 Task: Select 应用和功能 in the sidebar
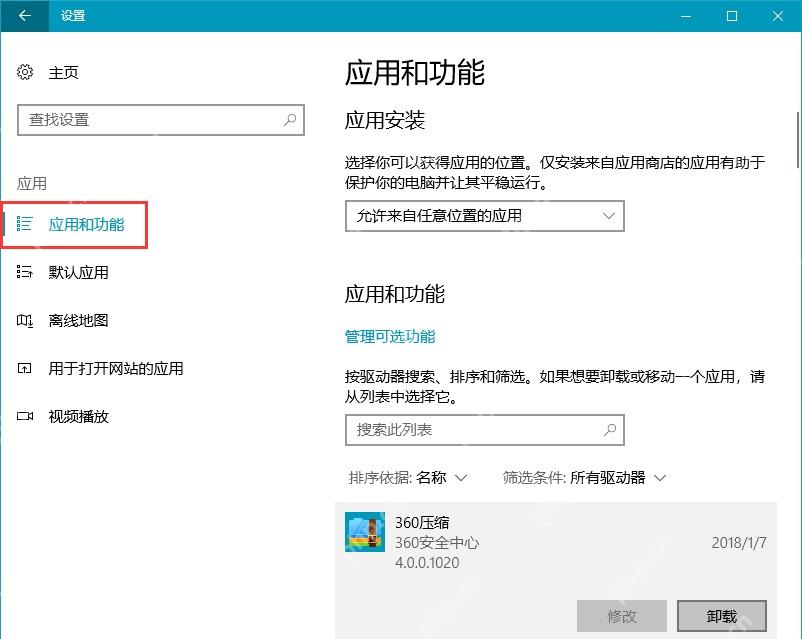(86, 224)
